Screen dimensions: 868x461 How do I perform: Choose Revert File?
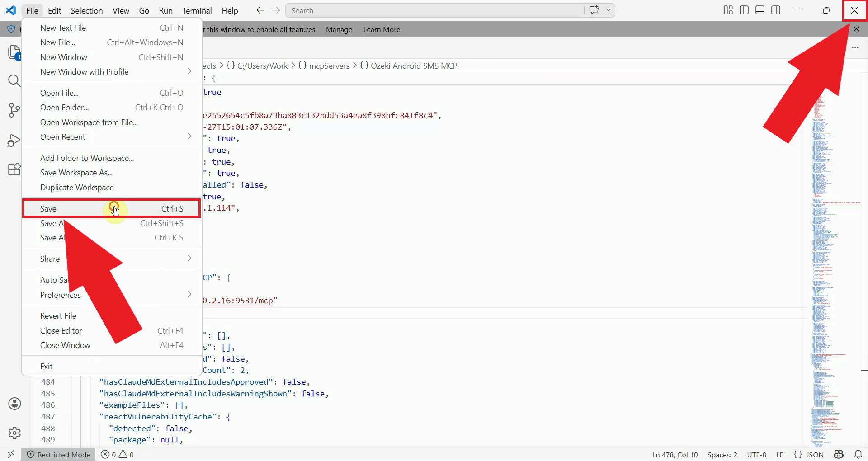(x=111, y=316)
